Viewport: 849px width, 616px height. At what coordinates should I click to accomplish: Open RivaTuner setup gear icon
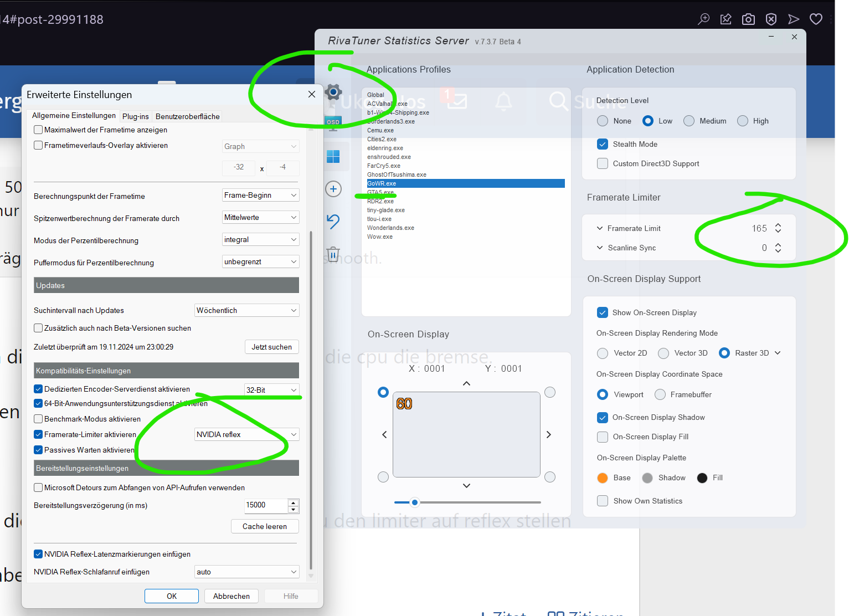click(x=333, y=92)
